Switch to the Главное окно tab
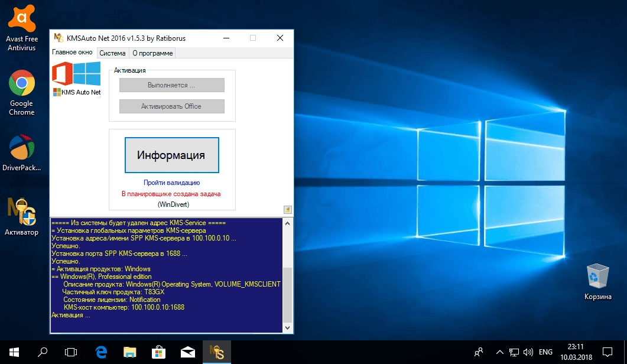Image resolution: width=627 pixels, height=364 pixels. pos(72,53)
